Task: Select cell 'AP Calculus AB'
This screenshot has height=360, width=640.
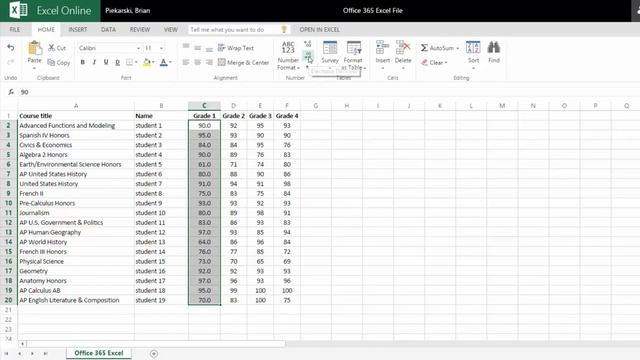Action: click(76, 290)
